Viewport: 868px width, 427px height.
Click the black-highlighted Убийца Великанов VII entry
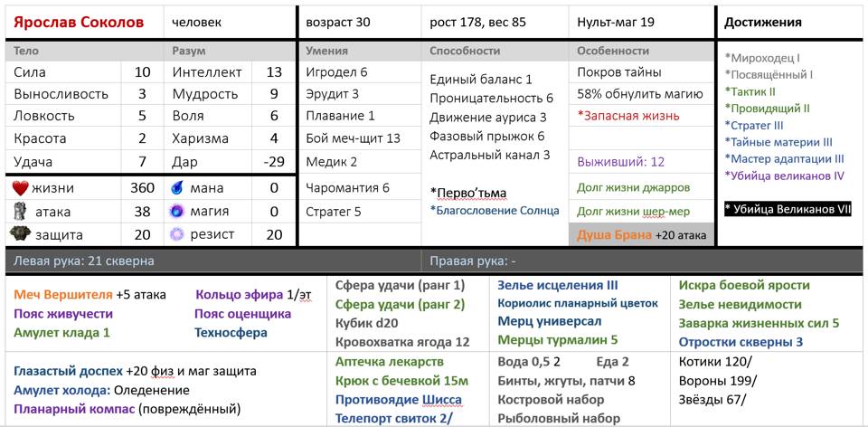point(788,209)
